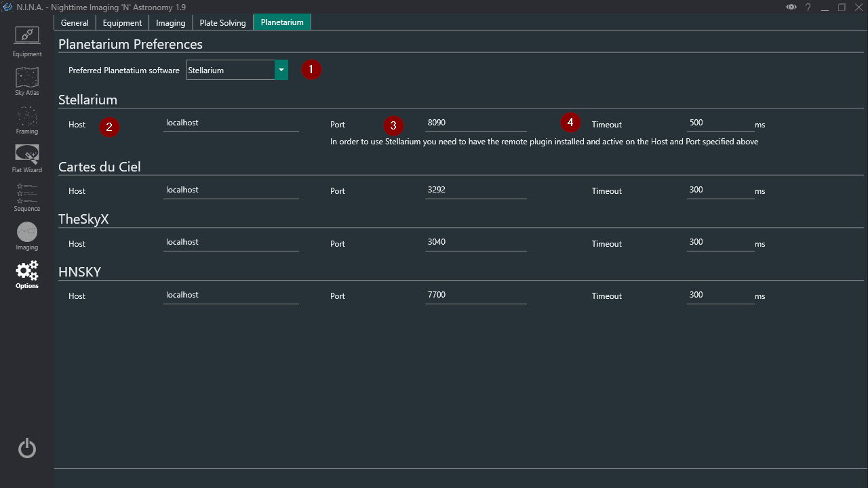
Task: Click the Cartes du Ciel Host field
Action: tap(231, 190)
